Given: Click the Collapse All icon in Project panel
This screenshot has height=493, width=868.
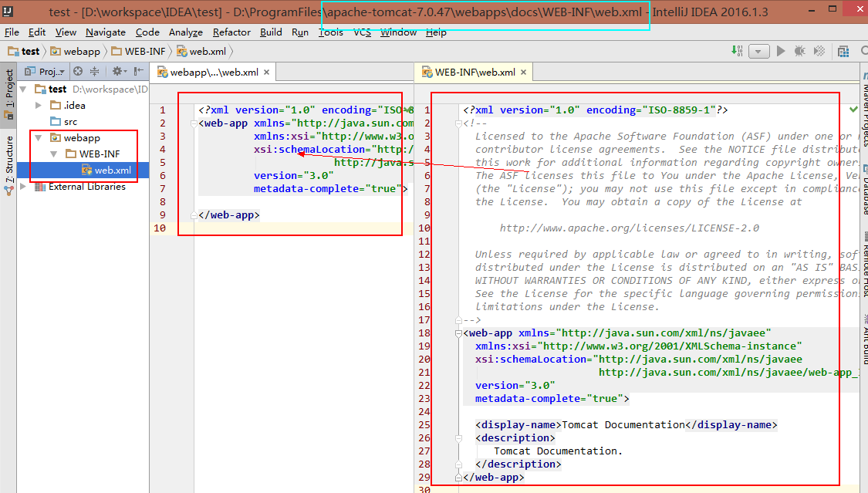Looking at the screenshot, I should 95,71.
